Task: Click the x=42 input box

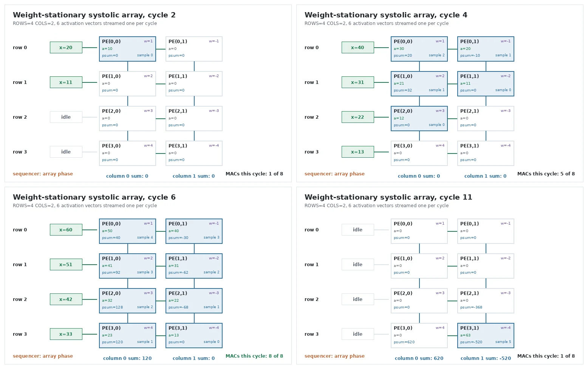Action: [x=66, y=299]
